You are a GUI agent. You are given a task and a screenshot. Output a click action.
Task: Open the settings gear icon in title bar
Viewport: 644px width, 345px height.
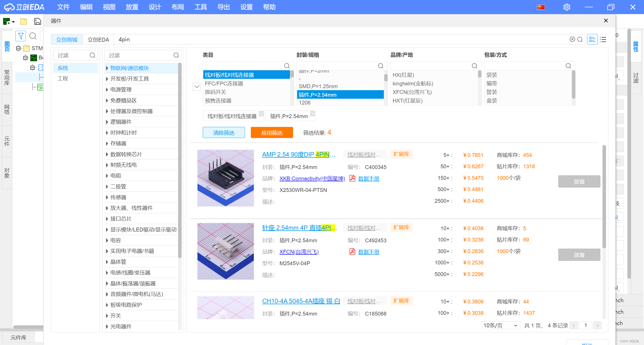click(x=567, y=7)
